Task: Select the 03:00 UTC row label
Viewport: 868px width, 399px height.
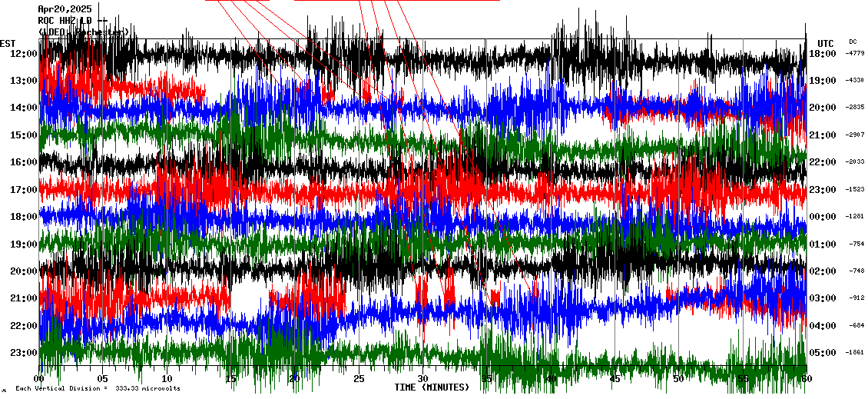Action: (824, 298)
